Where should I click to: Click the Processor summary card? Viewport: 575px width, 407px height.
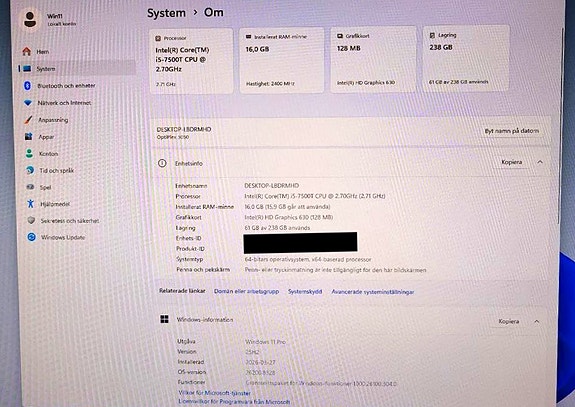click(x=191, y=61)
